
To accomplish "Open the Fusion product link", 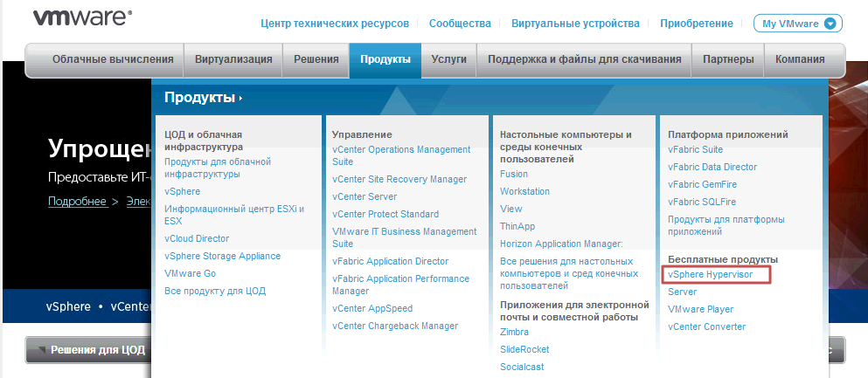I will (x=514, y=174).
